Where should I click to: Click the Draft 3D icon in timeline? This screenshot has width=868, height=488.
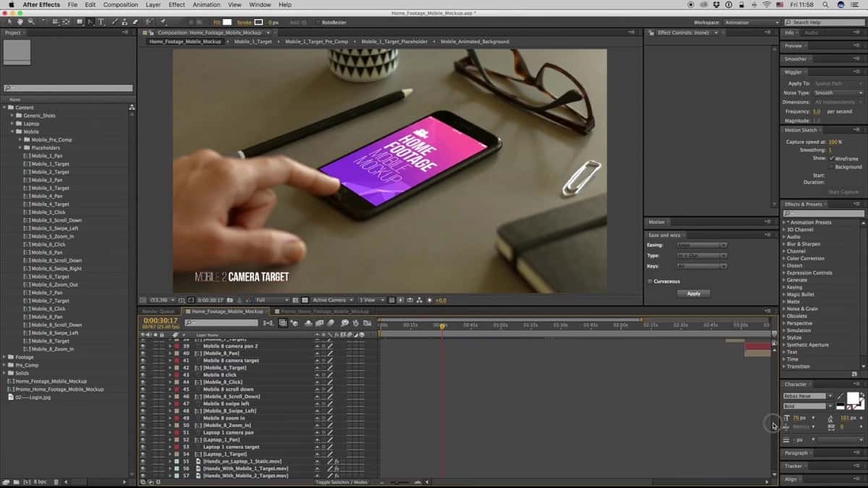point(296,323)
